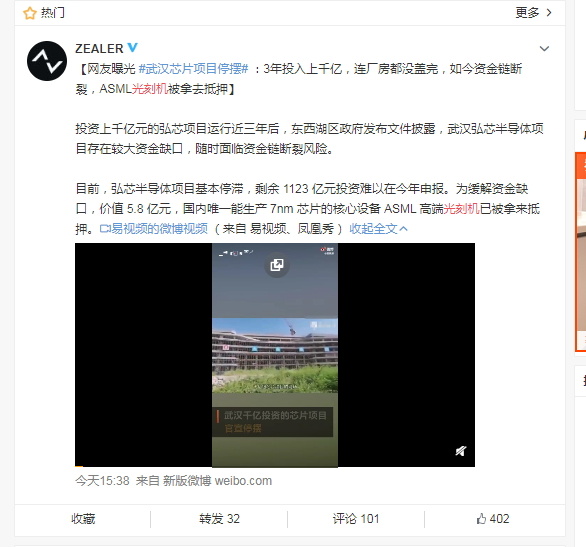Expand the post options chevron
Screen dimensions: 586x547
pos(544,49)
